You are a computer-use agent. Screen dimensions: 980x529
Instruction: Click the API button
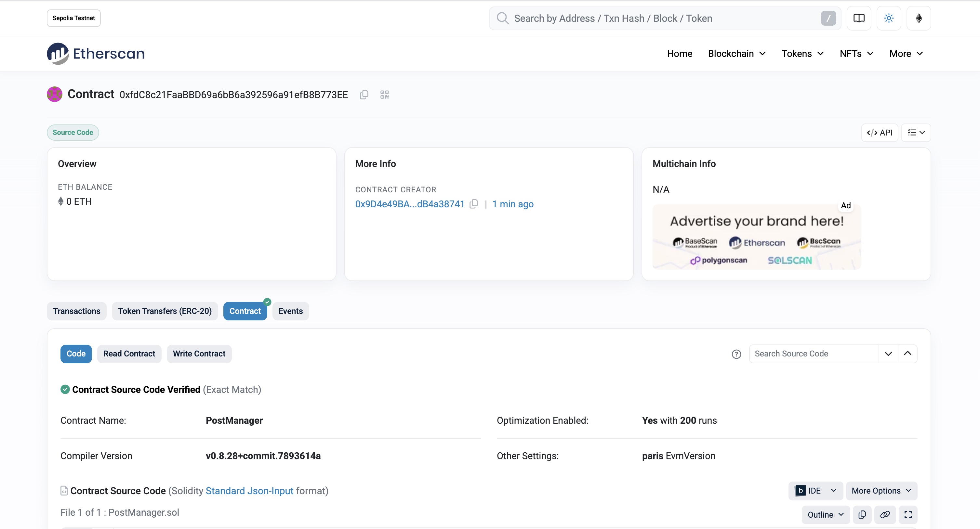(x=880, y=133)
